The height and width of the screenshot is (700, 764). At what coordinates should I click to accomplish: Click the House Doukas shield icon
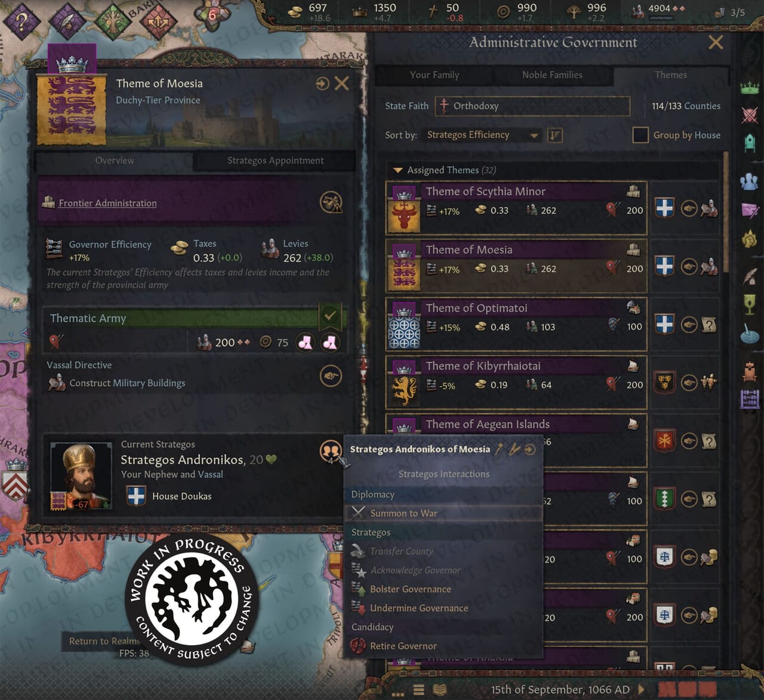tap(136, 495)
